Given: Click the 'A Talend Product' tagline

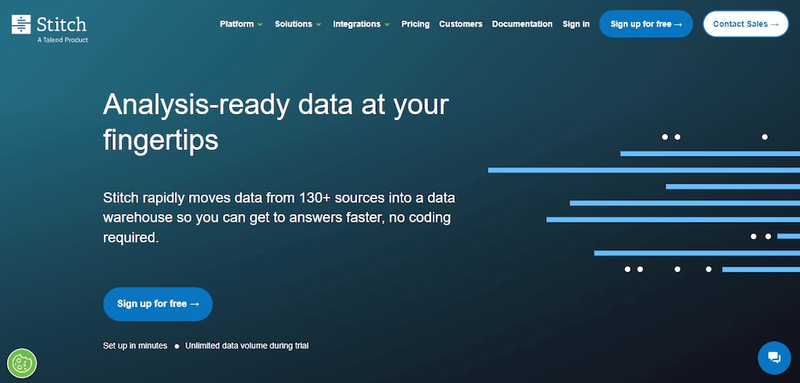Looking at the screenshot, I should tap(62, 40).
